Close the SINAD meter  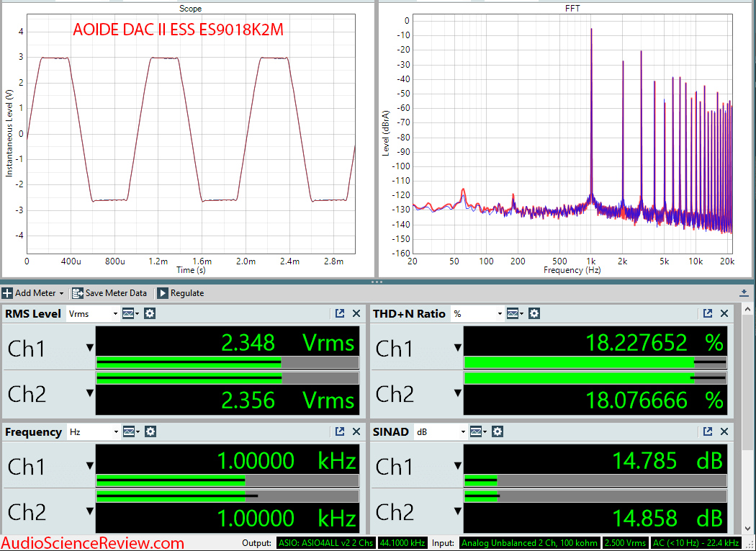pos(724,432)
